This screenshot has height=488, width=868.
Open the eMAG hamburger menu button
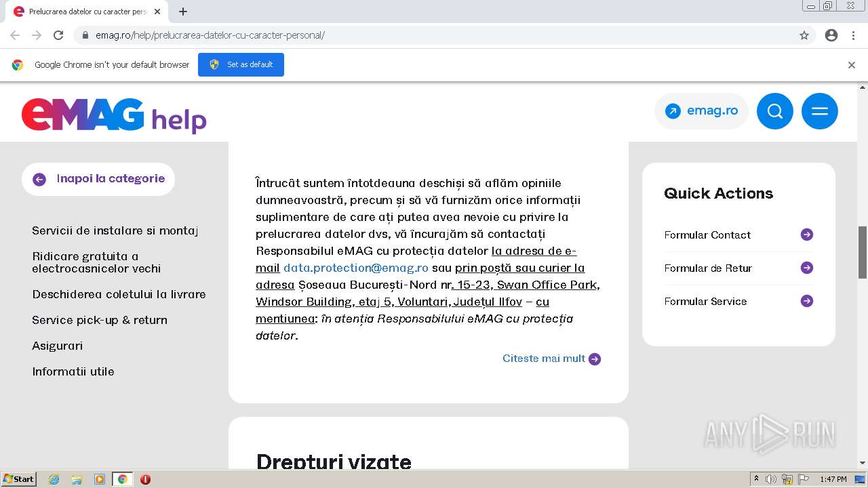[819, 111]
